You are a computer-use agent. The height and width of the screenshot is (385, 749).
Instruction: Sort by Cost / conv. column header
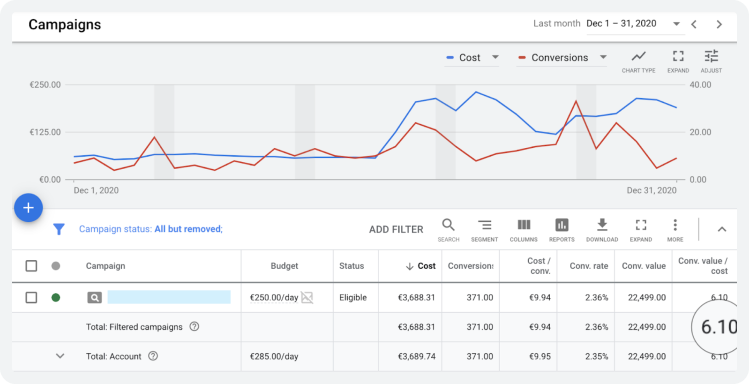click(x=539, y=266)
